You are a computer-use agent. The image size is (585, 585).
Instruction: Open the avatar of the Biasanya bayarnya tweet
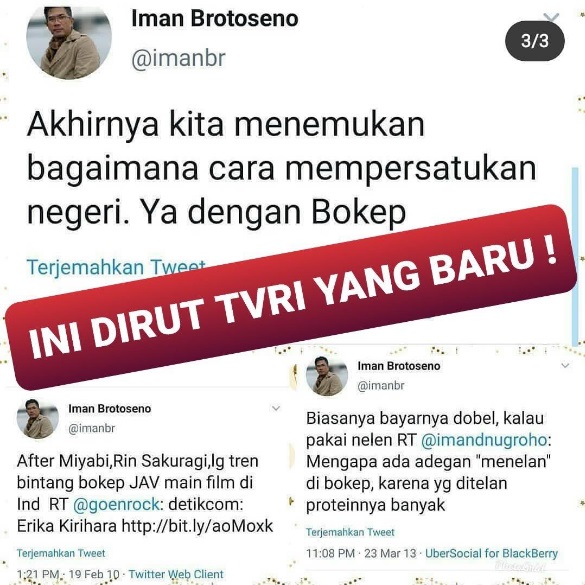pyautogui.click(x=327, y=375)
